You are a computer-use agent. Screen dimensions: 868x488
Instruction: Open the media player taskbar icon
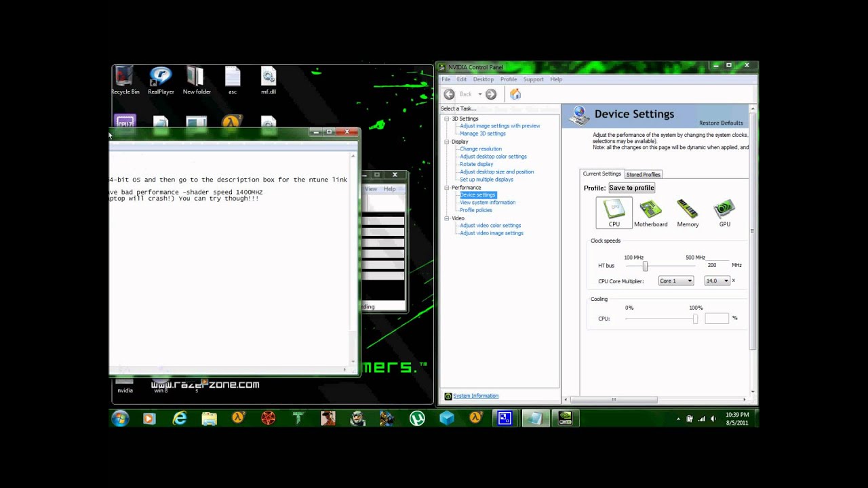pyautogui.click(x=149, y=418)
